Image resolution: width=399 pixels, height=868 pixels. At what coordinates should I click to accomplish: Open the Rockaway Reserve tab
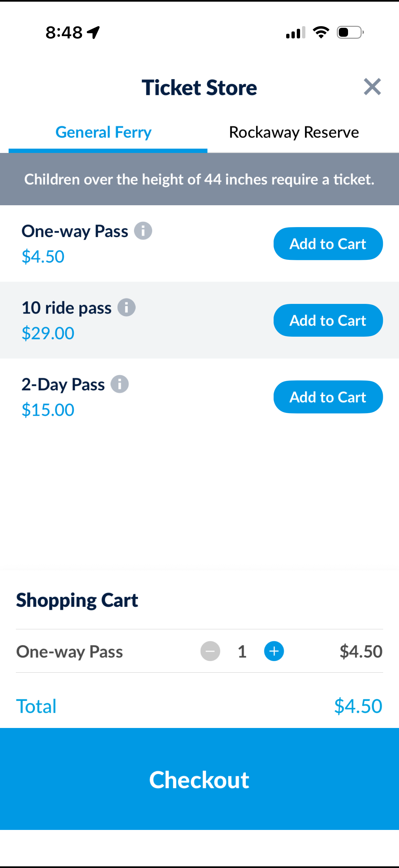(293, 132)
